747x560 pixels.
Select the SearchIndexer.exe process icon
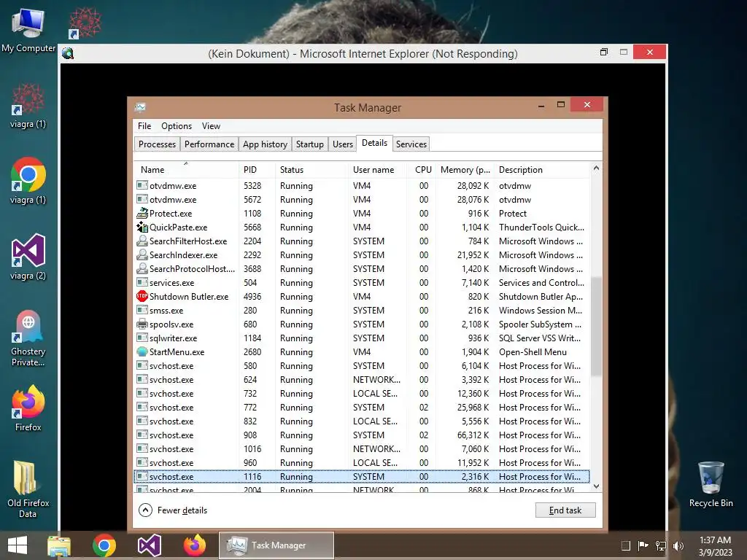point(142,254)
